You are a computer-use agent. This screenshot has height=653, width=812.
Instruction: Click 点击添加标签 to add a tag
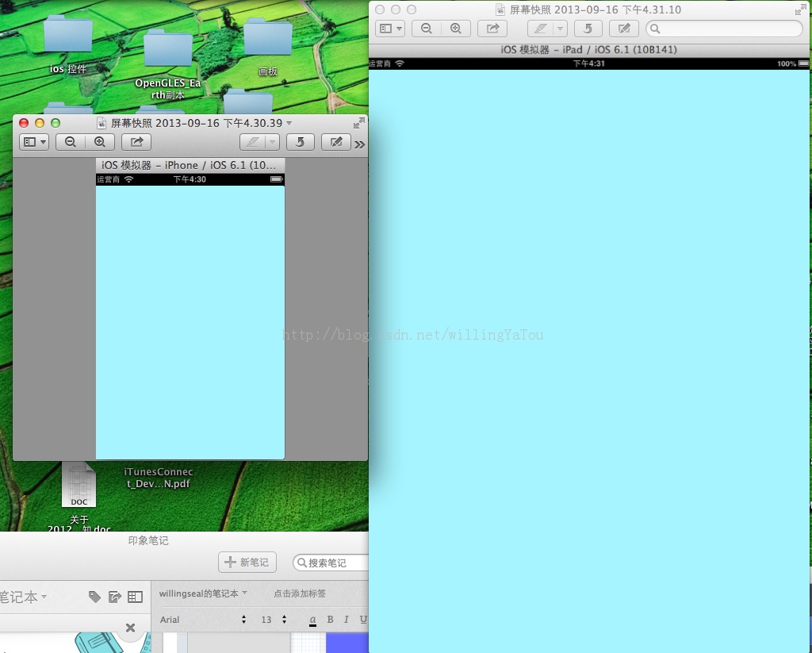(299, 593)
